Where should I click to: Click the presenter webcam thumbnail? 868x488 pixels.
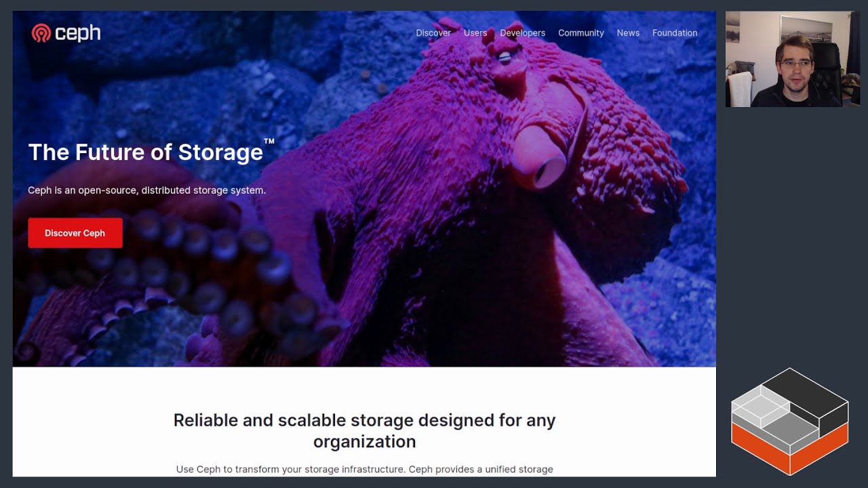793,59
